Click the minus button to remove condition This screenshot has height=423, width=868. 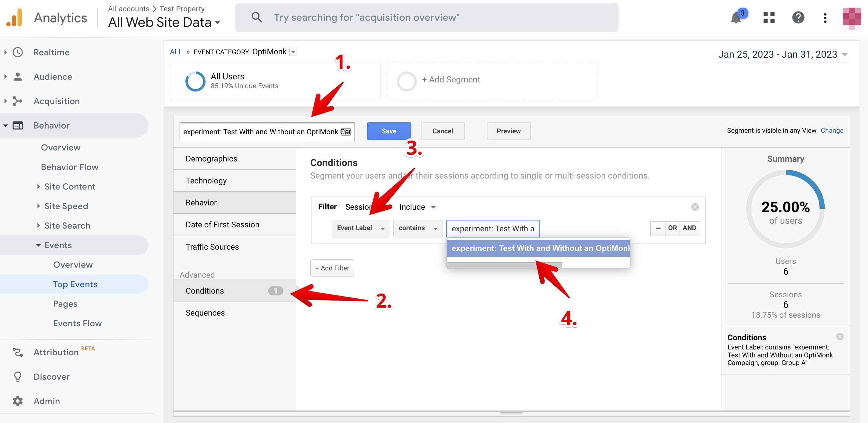658,228
